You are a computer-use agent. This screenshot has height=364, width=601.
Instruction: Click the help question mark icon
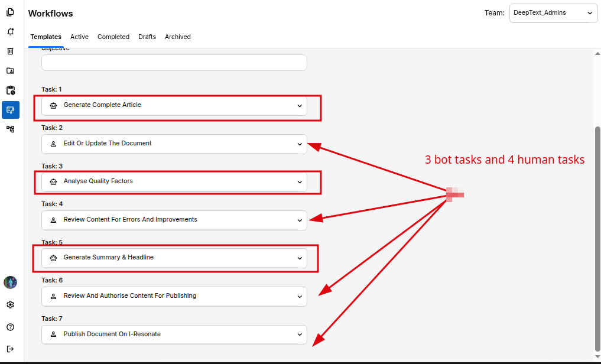11,327
